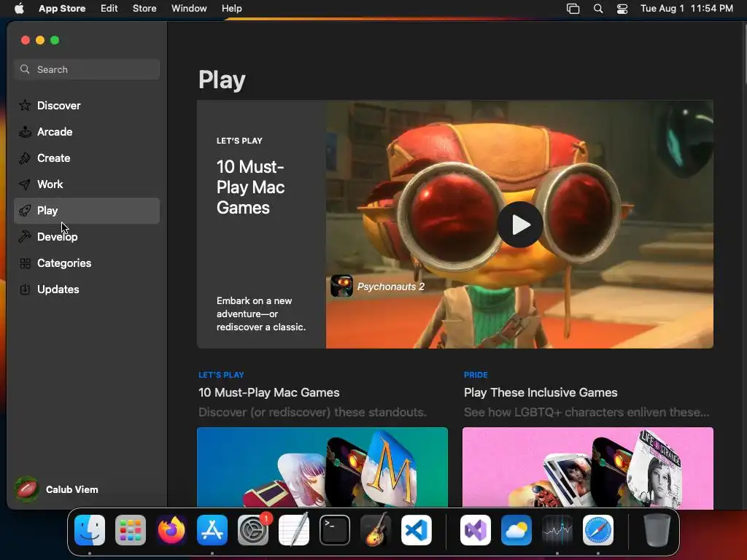Go to the Create section
Image resolution: width=747 pixels, height=560 pixels.
(87, 158)
